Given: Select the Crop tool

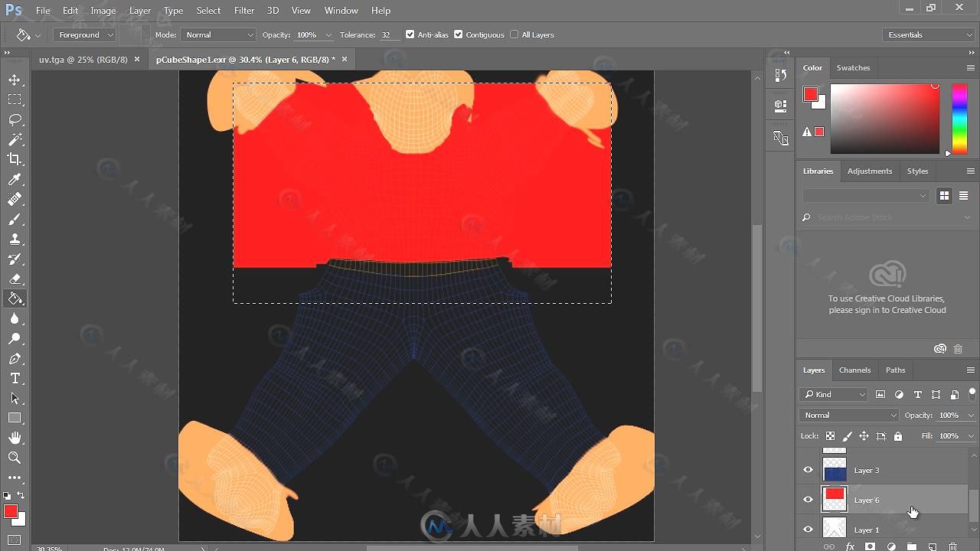Looking at the screenshot, I should (x=15, y=159).
